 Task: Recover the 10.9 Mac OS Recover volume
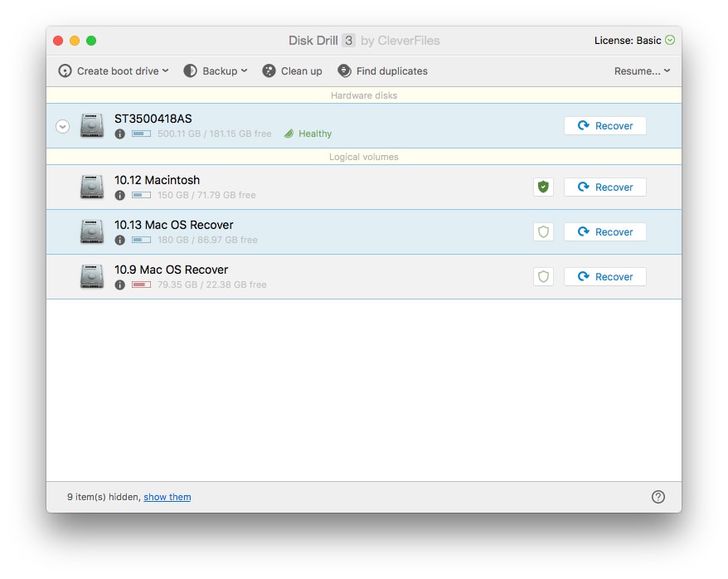(x=605, y=277)
